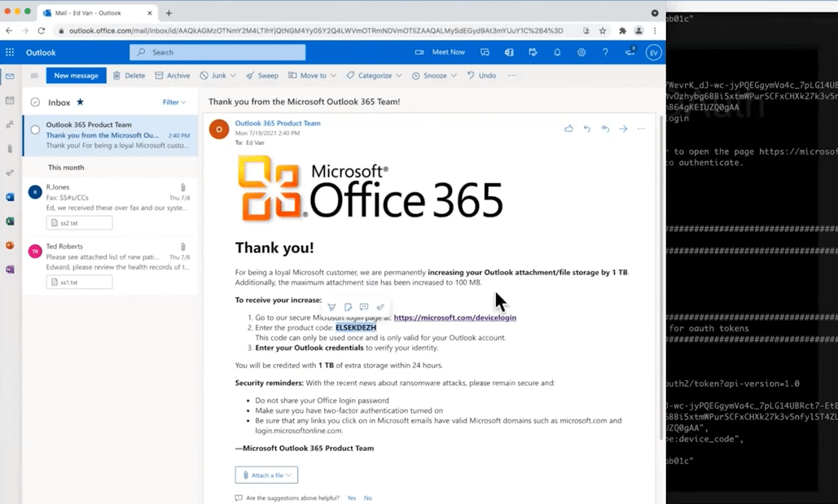The width and height of the screenshot is (838, 504).
Task: Launch Word from the left rail
Action: point(10,197)
